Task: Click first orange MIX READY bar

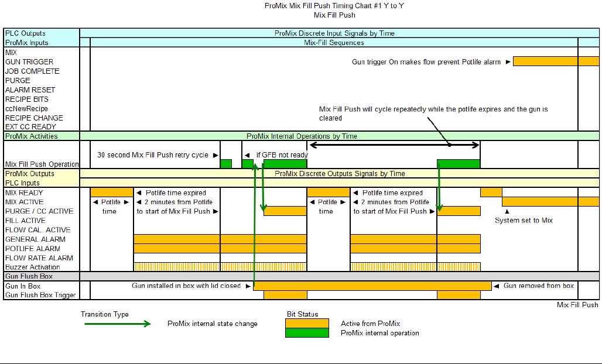Action: click(112, 193)
